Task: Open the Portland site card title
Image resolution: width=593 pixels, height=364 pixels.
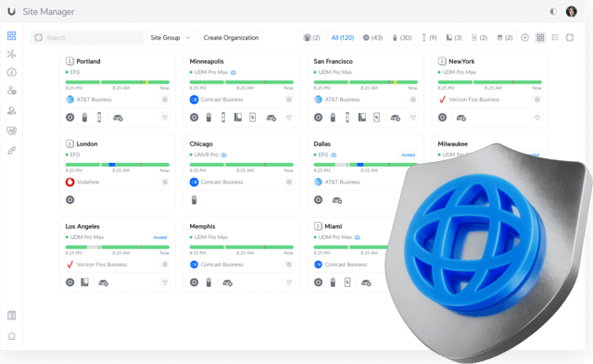Action: pyautogui.click(x=89, y=61)
